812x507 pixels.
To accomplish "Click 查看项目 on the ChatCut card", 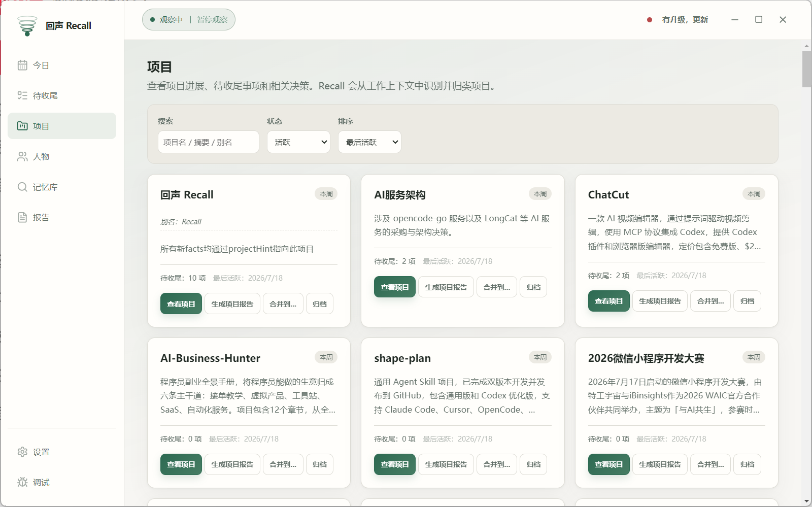I will point(609,301).
